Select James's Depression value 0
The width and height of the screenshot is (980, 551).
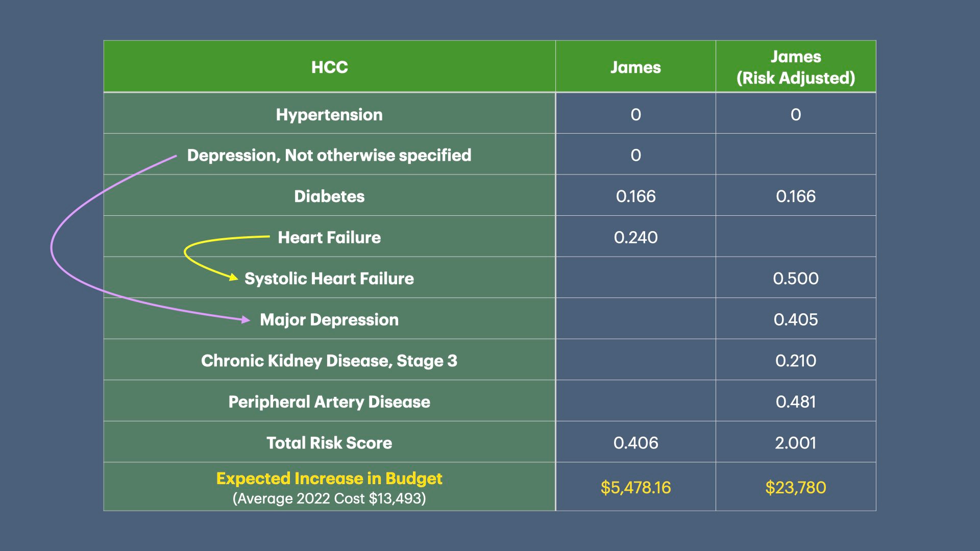click(x=635, y=155)
